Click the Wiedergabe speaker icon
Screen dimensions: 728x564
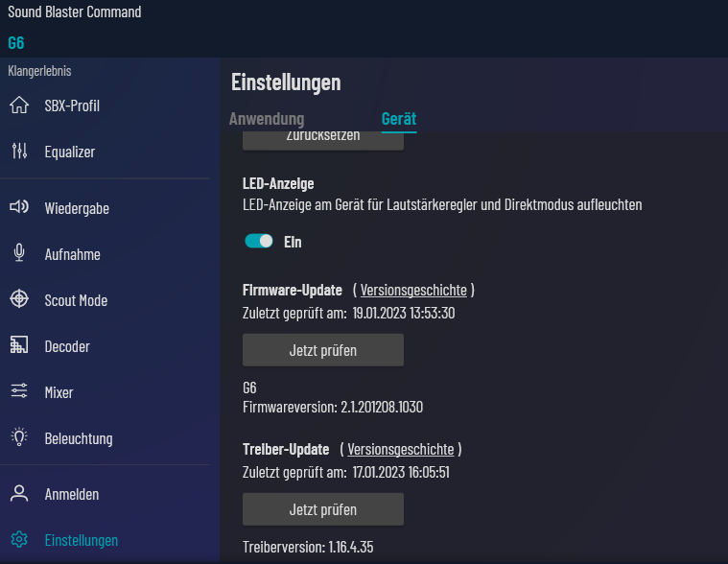(19, 207)
